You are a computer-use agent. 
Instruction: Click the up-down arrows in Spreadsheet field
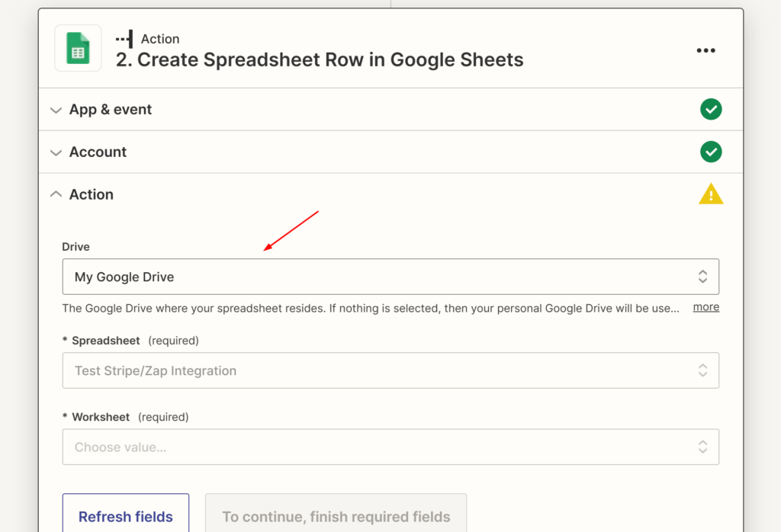click(x=702, y=370)
